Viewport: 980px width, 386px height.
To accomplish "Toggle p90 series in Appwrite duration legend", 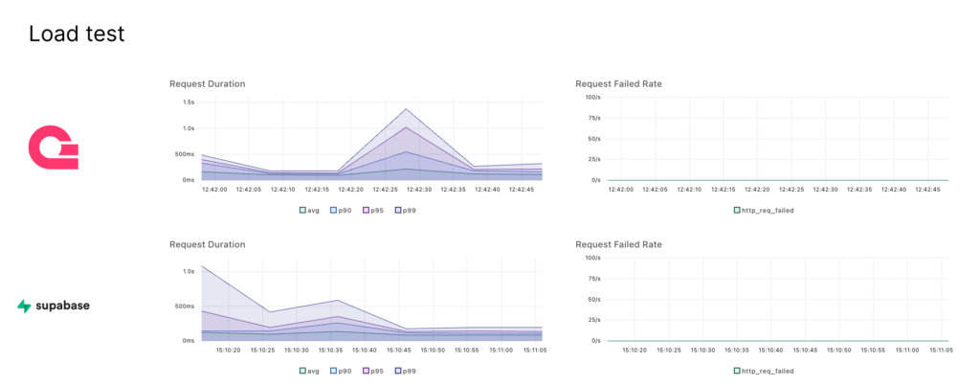I will (340, 209).
